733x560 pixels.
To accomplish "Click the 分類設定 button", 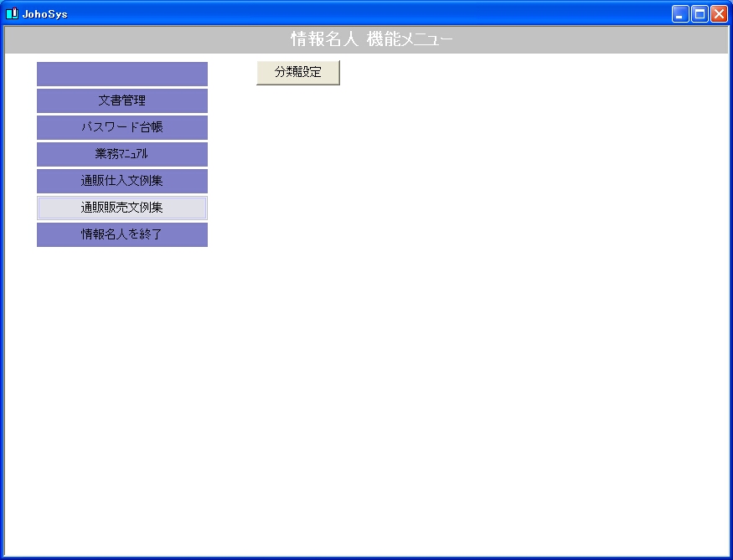I will click(297, 72).
